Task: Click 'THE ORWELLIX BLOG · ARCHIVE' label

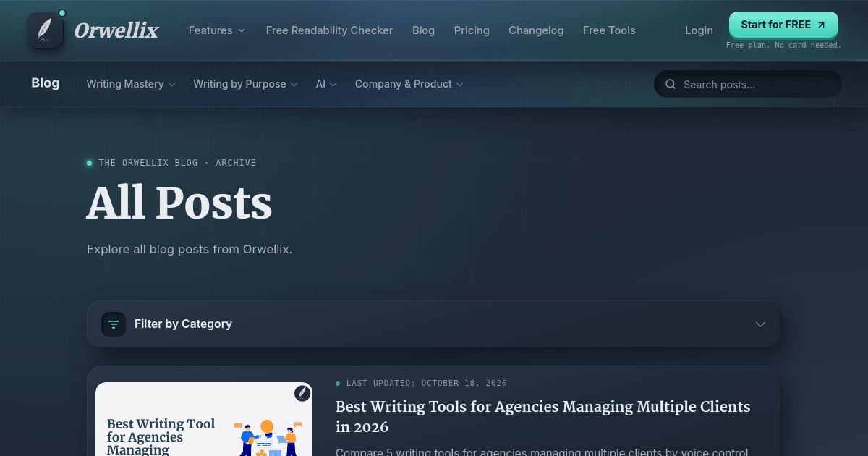Action: 177,163
